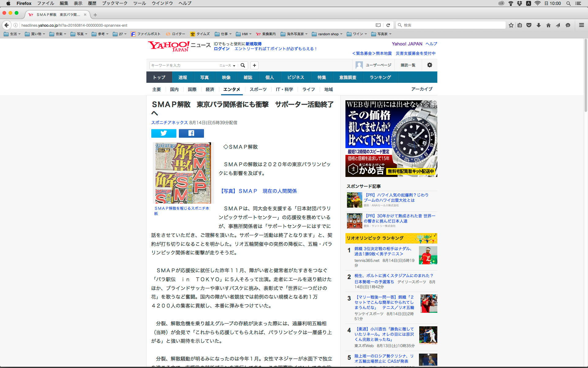Open the random shop bookmark folder
Image resolution: width=588 pixels, height=368 pixels.
tap(327, 34)
